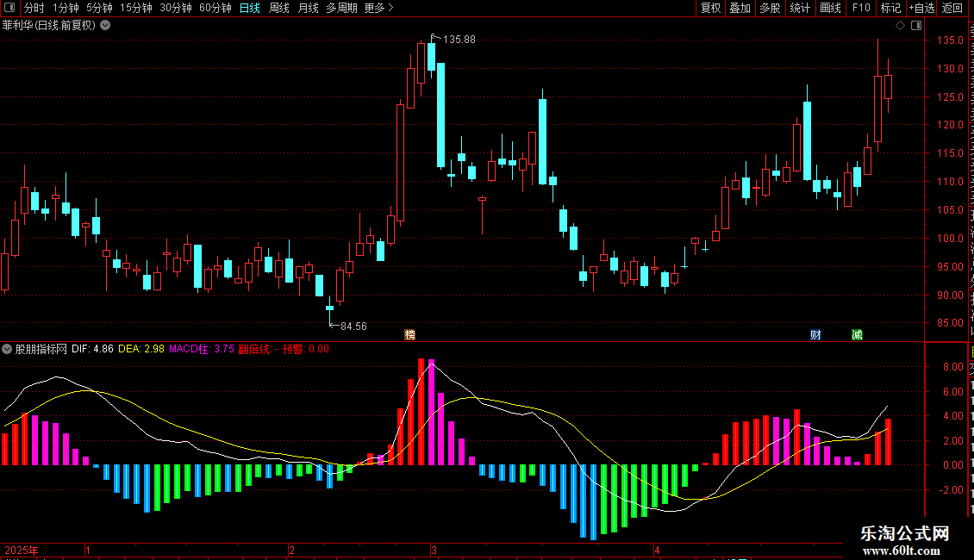
Task: Select the 15分钟 period tab
Action: tap(135, 8)
